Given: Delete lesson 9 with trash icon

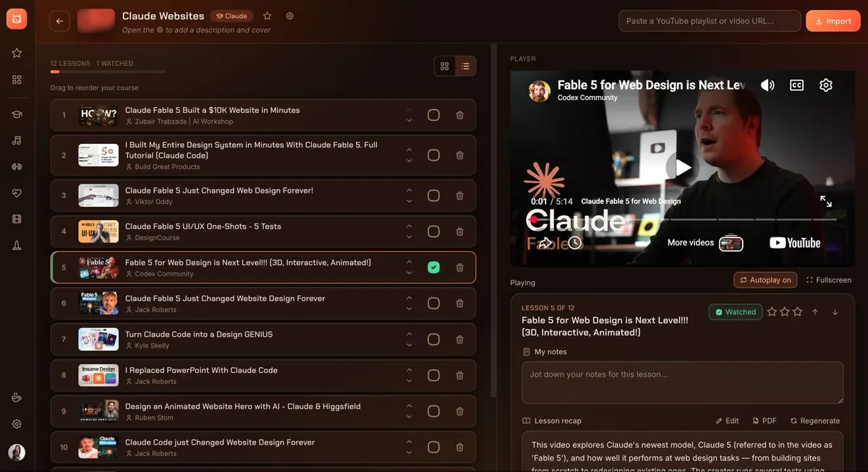Looking at the screenshot, I should click(x=459, y=411).
